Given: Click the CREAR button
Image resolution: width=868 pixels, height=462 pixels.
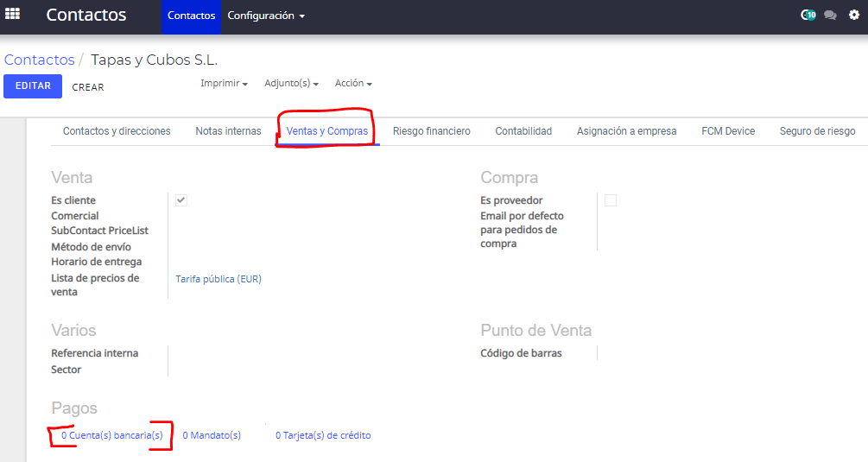Looking at the screenshot, I should (88, 87).
